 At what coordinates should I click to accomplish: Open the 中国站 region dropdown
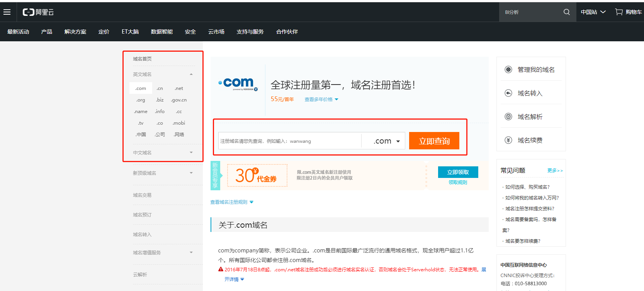point(593,12)
